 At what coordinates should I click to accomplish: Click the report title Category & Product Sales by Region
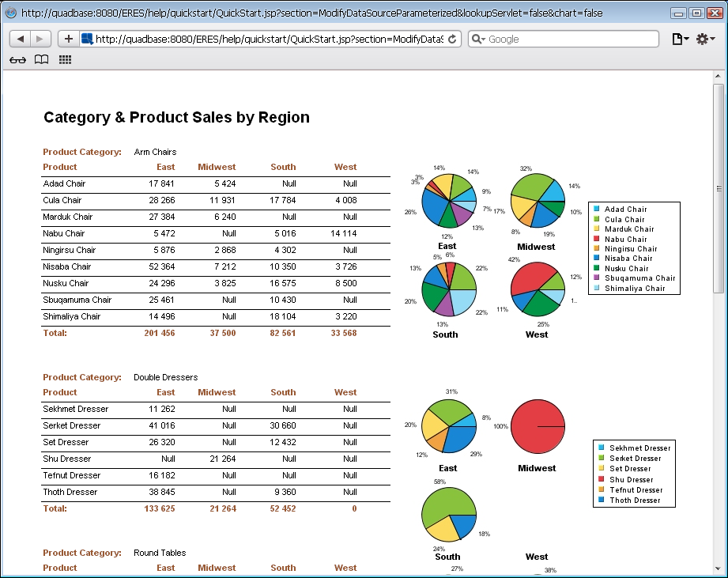point(176,118)
